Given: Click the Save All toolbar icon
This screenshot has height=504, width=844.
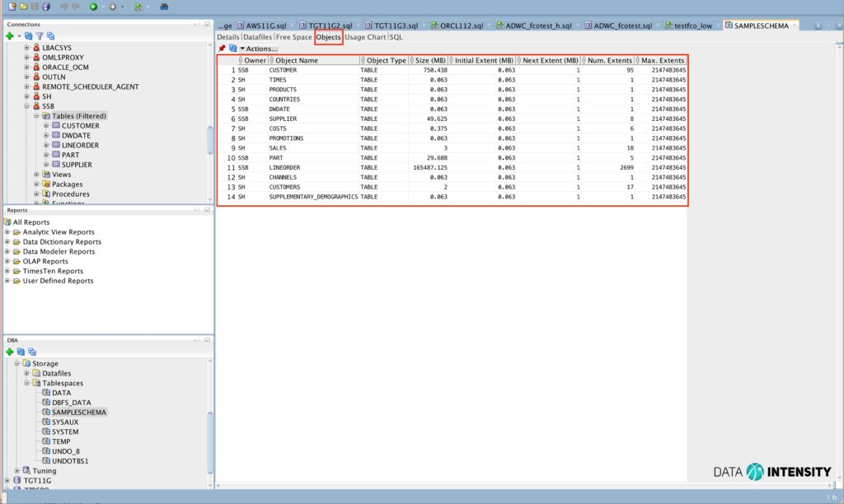Looking at the screenshot, I should tap(46, 7).
